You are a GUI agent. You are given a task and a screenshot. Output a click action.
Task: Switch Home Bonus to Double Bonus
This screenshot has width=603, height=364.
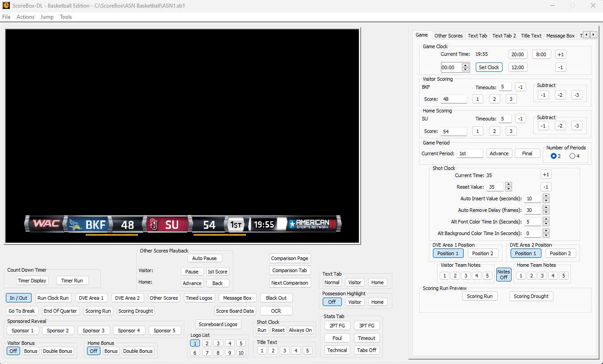(x=138, y=351)
